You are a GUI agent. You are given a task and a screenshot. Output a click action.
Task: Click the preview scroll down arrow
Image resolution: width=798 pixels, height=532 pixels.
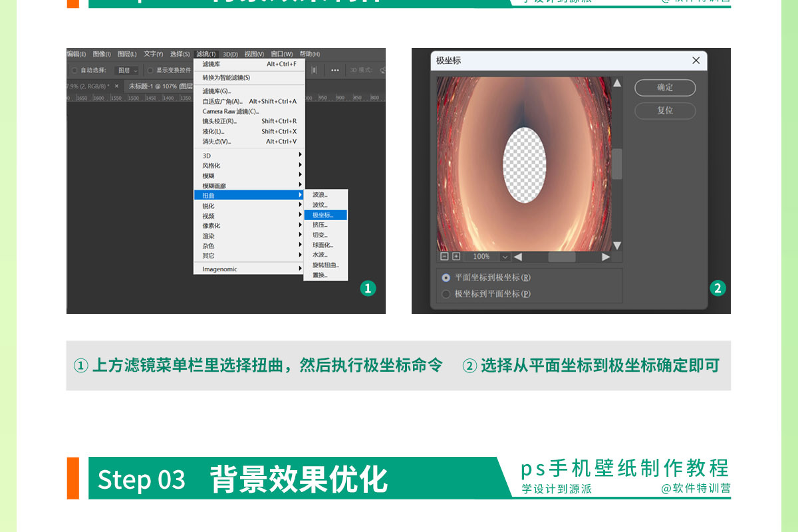pyautogui.click(x=617, y=245)
